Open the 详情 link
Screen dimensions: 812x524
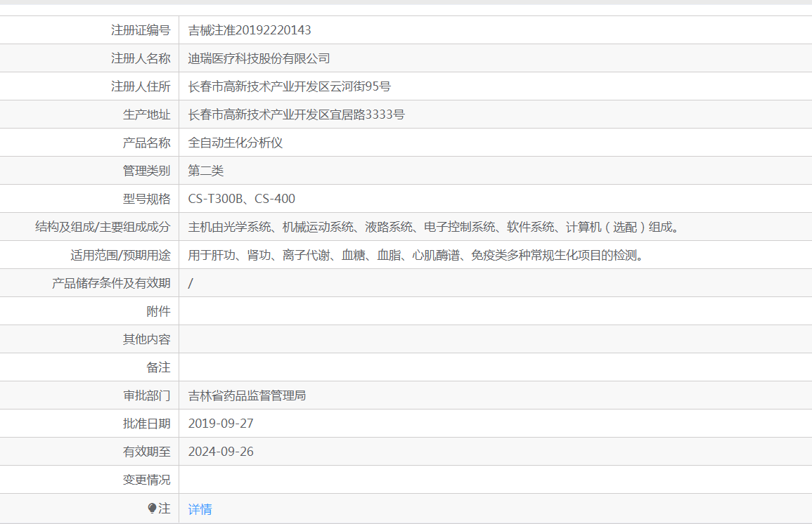(200, 509)
